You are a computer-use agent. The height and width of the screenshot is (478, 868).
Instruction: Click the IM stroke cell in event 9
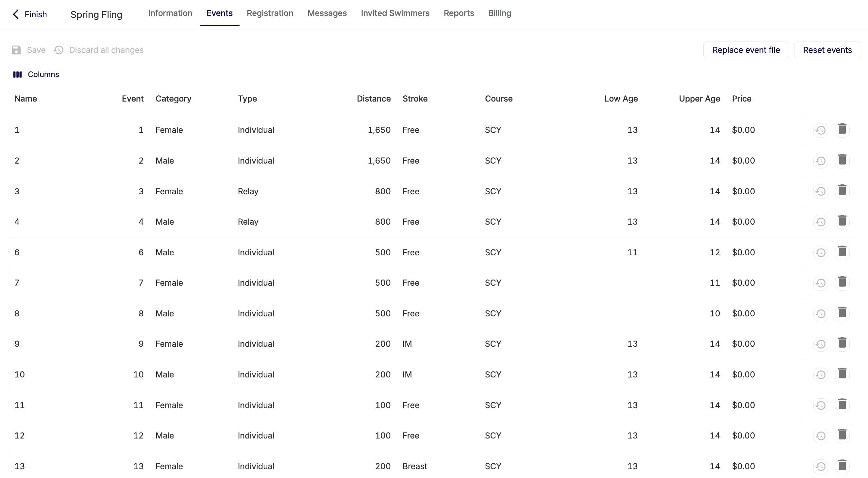[x=407, y=344]
